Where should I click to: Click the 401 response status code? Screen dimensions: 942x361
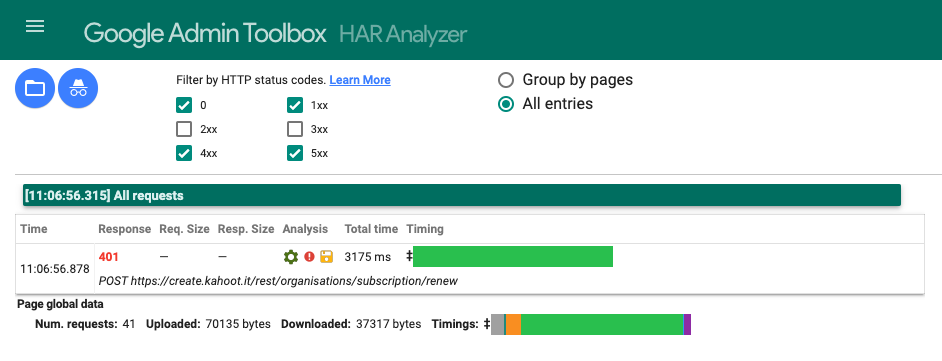109,257
